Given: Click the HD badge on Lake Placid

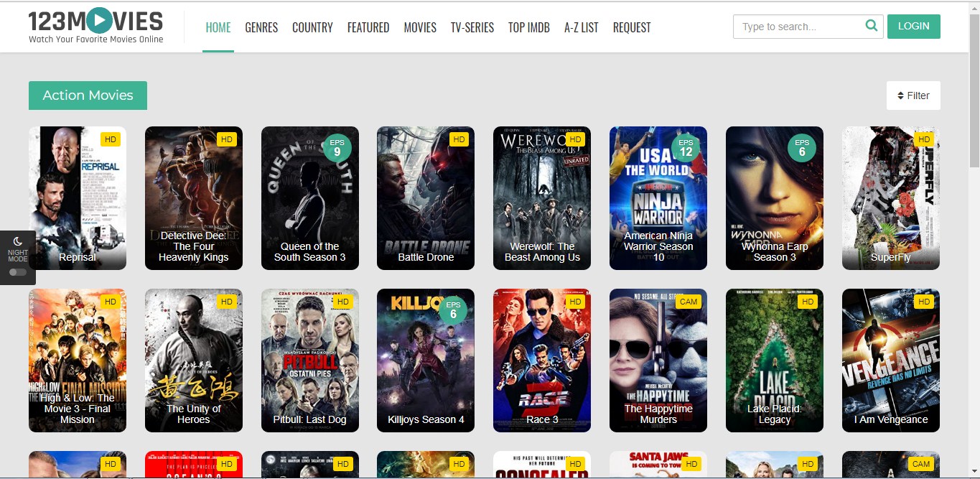Looking at the screenshot, I should (808, 302).
